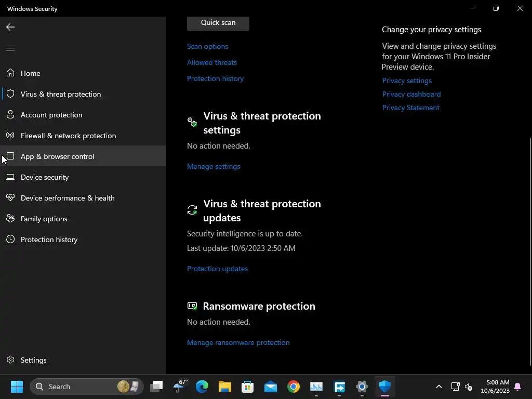Open the Scan options link
This screenshot has height=399, width=532.
click(x=207, y=46)
